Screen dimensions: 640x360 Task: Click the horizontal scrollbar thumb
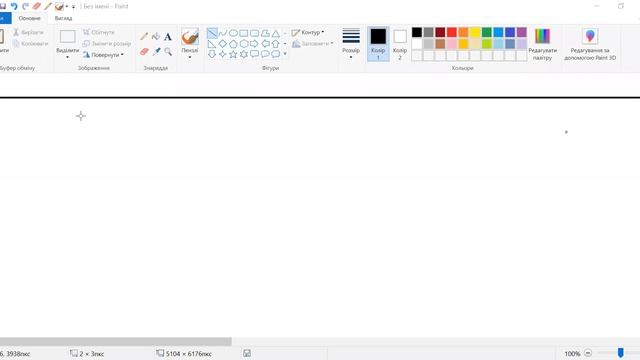tap(116, 341)
